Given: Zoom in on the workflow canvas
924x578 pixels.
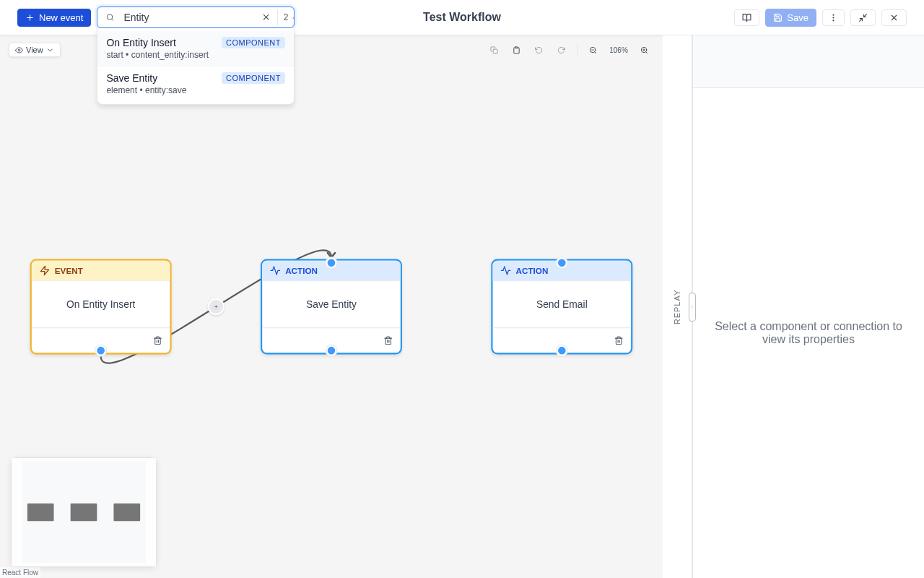Looking at the screenshot, I should [x=644, y=51].
